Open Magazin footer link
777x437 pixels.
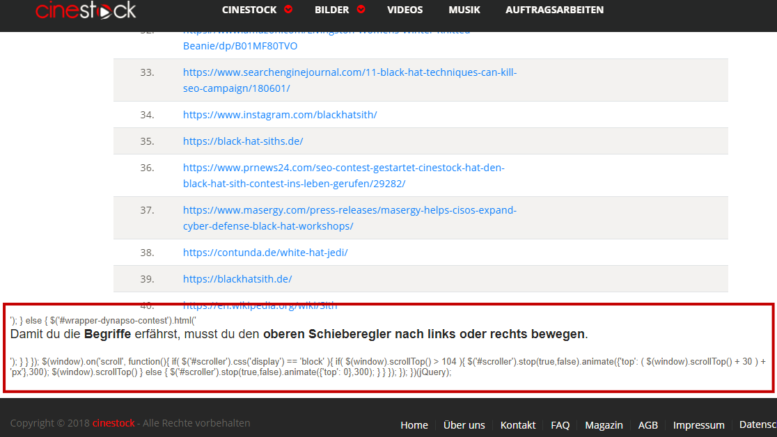(x=604, y=425)
